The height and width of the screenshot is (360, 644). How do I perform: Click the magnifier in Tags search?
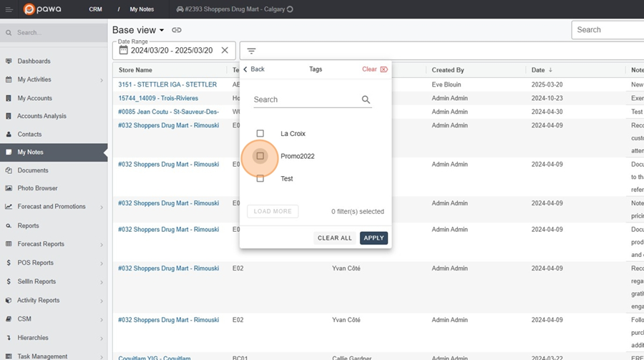[x=366, y=99]
